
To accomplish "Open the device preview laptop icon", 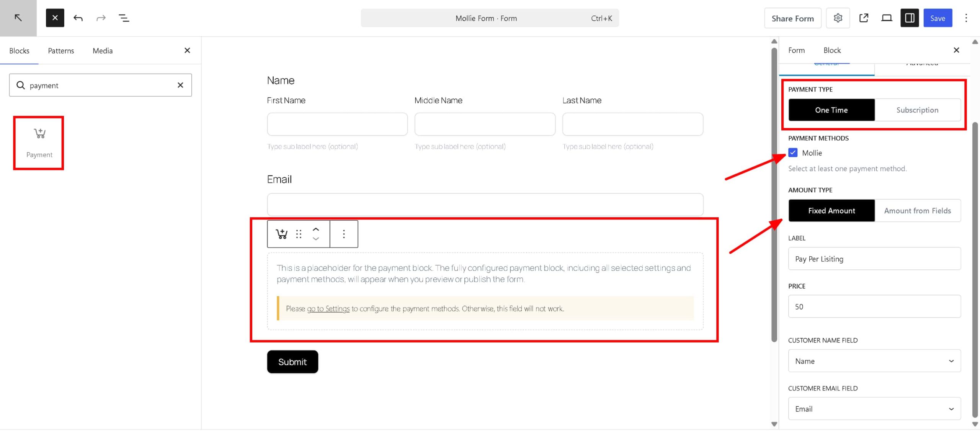I will [x=887, y=18].
